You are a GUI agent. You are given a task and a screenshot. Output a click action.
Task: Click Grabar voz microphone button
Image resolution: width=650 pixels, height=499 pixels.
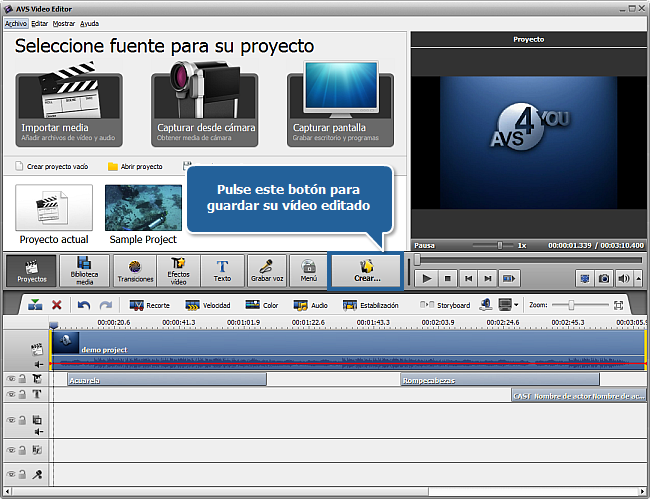click(x=267, y=271)
